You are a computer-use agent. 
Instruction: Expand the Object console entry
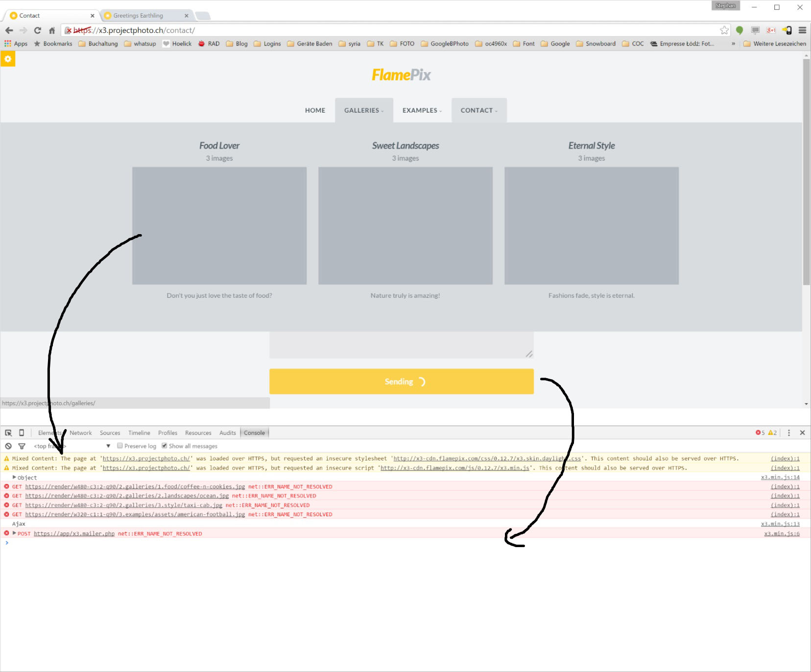point(15,477)
